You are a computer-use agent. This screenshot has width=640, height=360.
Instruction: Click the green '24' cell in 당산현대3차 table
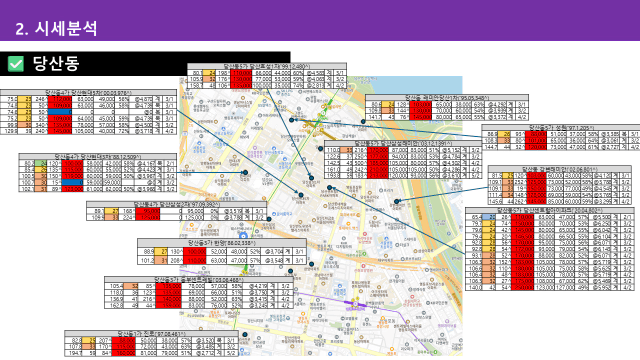click(x=41, y=163)
